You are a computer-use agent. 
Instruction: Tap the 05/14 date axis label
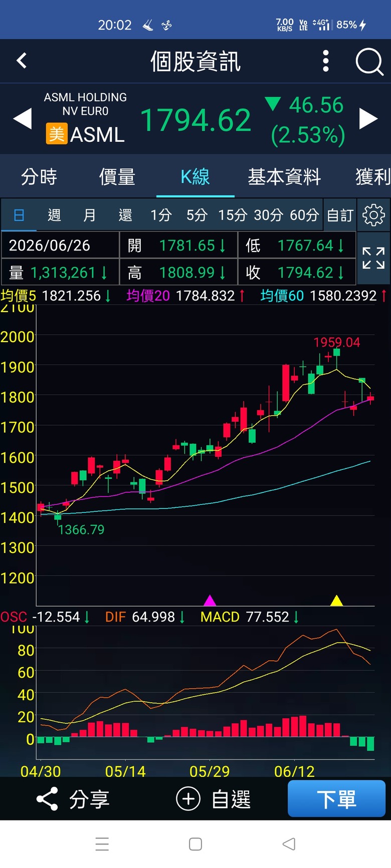tap(125, 771)
